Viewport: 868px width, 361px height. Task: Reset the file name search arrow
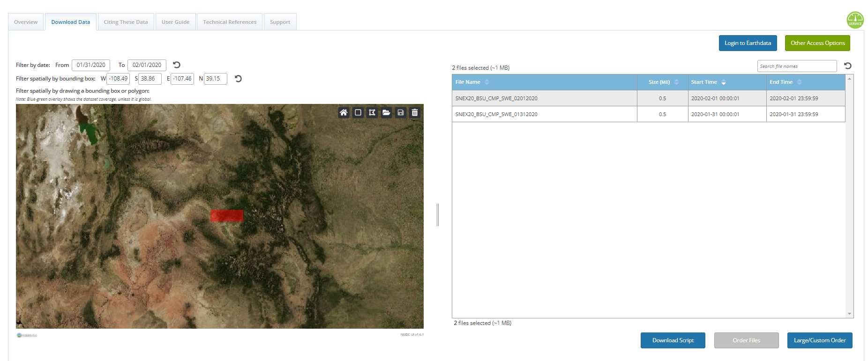pyautogui.click(x=848, y=66)
